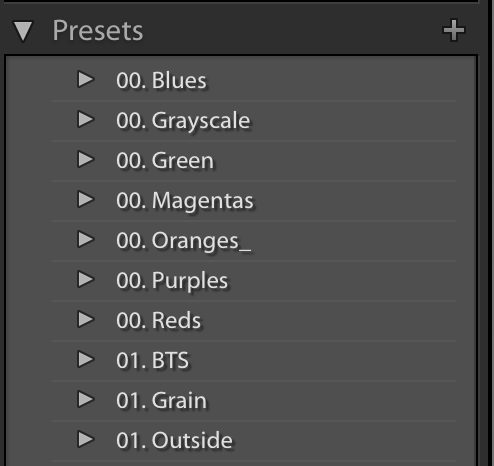Expand the 00. Blues preset folder
Viewport: 494px width, 466px height.
point(86,80)
